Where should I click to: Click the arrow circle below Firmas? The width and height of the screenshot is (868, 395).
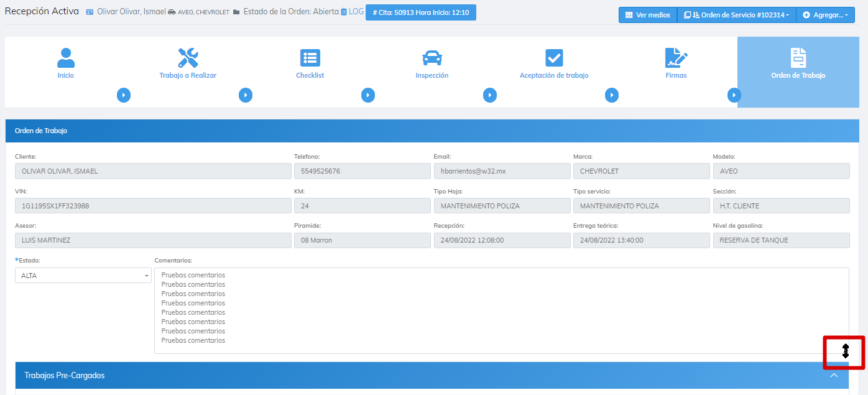tap(734, 95)
